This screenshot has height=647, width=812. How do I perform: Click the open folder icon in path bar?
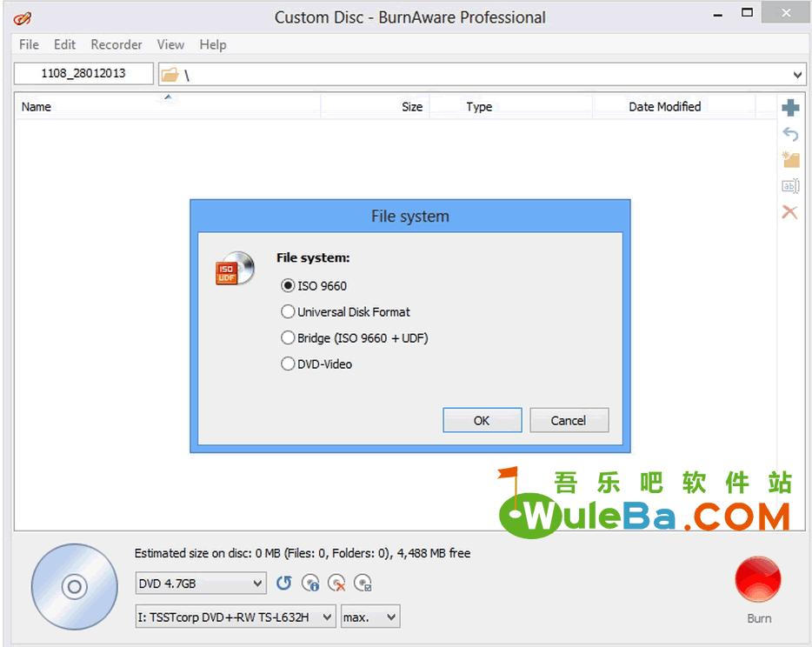pyautogui.click(x=170, y=75)
